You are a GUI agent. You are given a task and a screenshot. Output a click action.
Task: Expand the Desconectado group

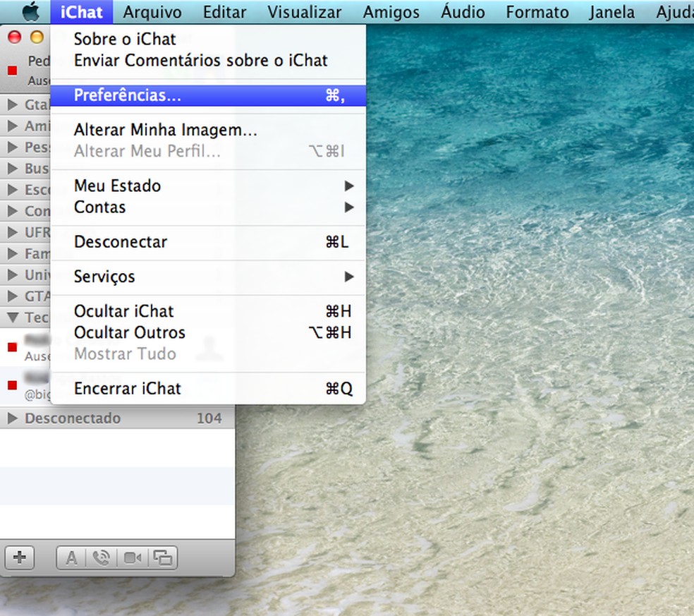point(13,418)
